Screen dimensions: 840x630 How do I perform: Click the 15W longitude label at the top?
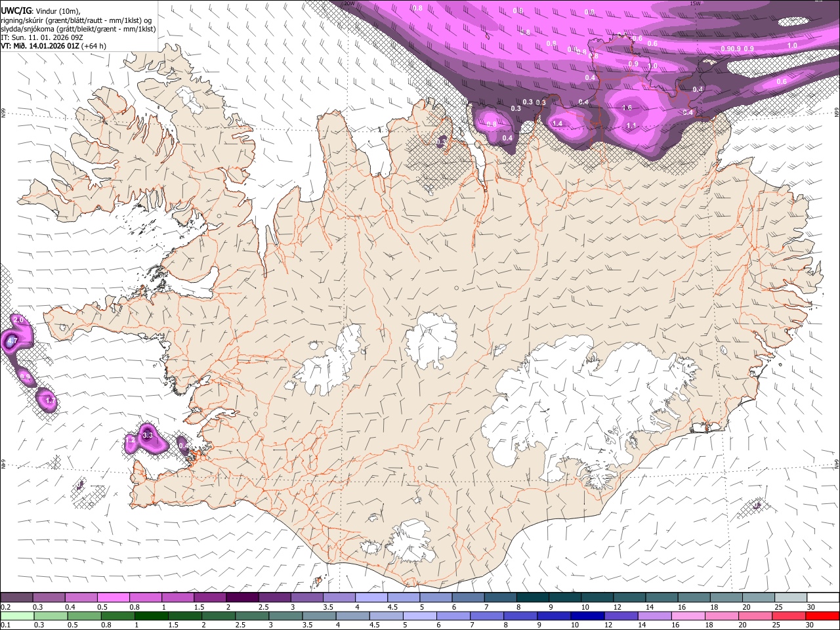tap(696, 3)
